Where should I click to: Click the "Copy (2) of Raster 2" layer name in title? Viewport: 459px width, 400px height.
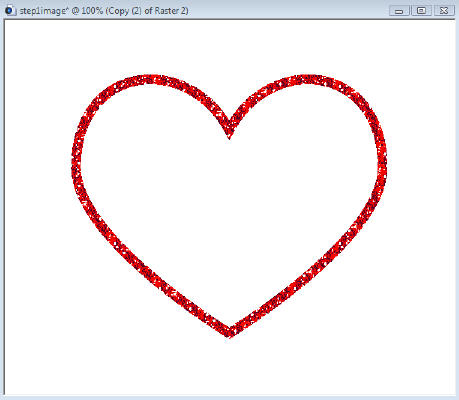pos(147,11)
